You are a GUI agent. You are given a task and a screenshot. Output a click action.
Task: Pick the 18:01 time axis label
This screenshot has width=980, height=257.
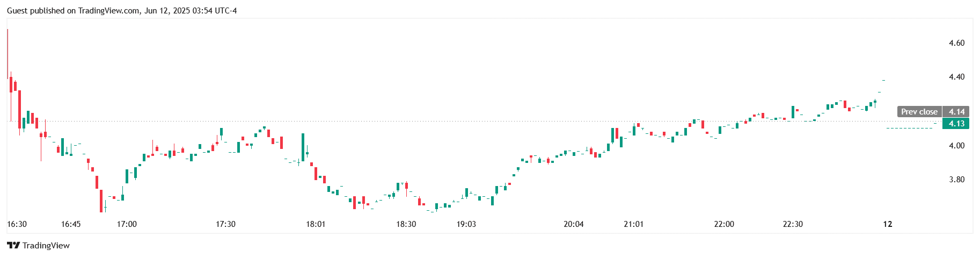click(316, 224)
